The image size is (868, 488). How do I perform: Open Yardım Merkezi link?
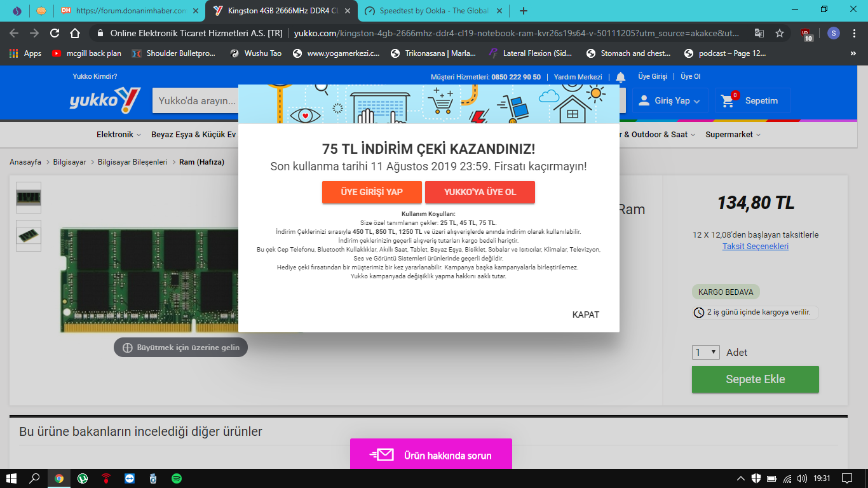click(578, 77)
